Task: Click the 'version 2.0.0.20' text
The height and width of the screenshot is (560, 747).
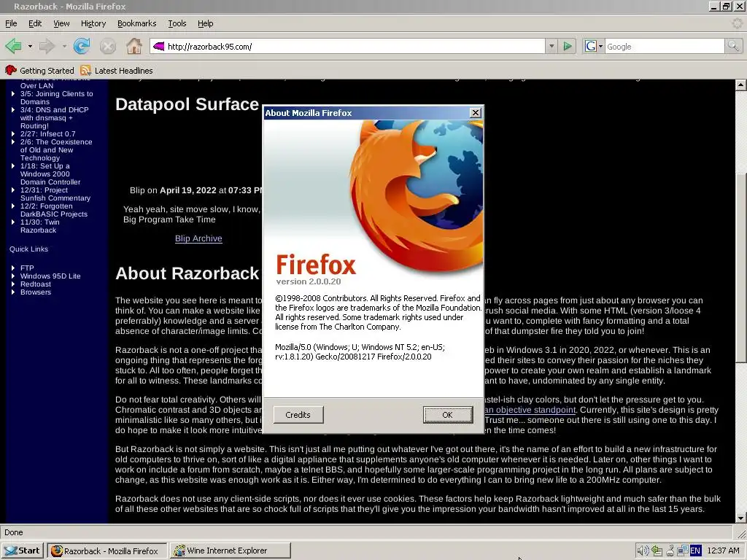Action: 309,281
